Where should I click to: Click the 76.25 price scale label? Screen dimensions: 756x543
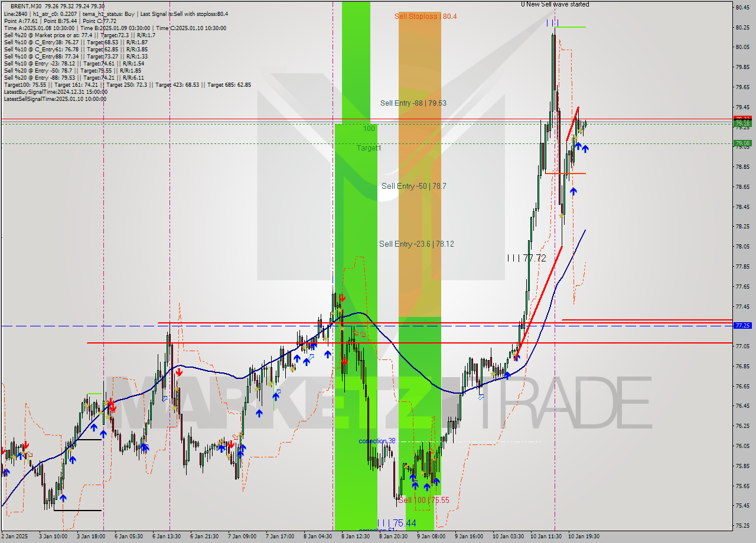(743, 426)
